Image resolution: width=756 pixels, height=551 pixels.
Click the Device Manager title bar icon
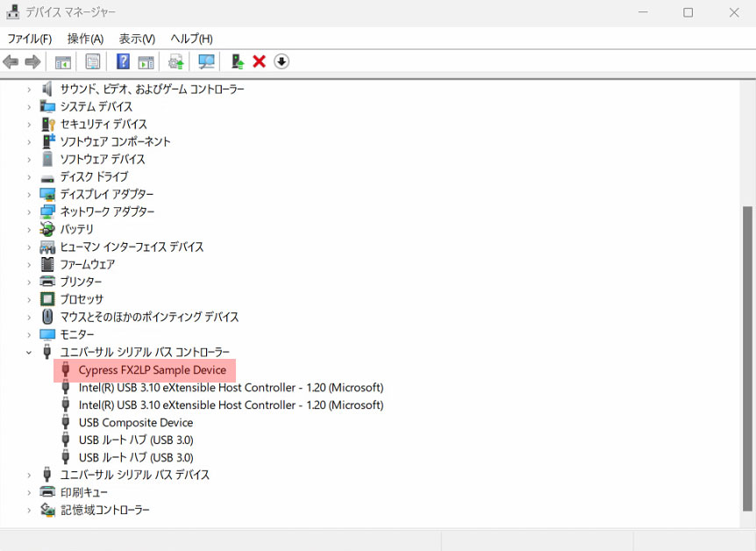[x=12, y=11]
